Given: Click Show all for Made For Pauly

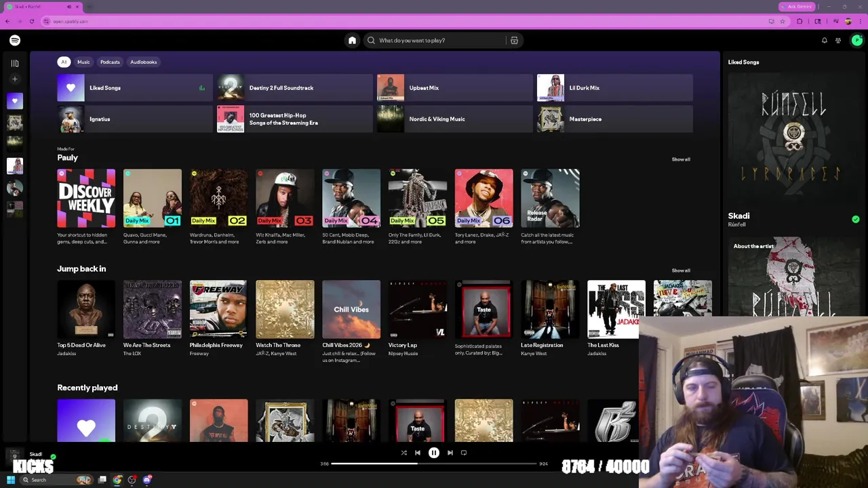Looking at the screenshot, I should pyautogui.click(x=681, y=159).
